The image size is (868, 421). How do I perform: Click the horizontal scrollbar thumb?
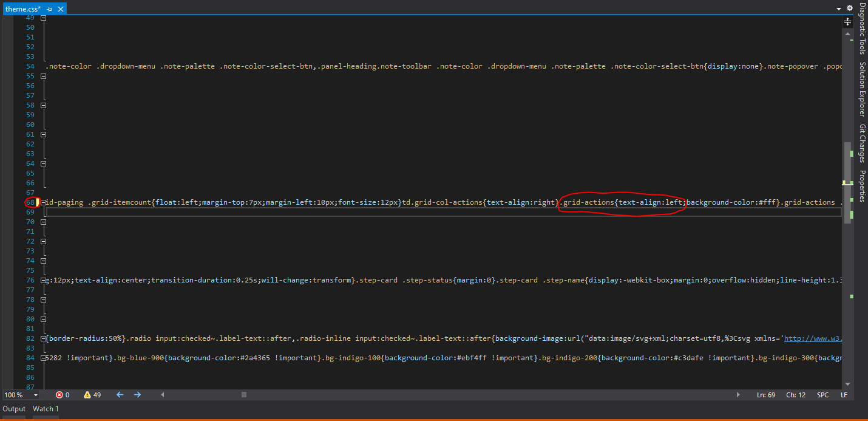(x=244, y=395)
